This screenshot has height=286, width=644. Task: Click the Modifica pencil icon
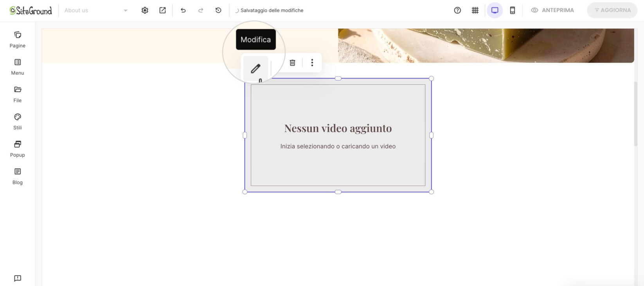pos(255,68)
